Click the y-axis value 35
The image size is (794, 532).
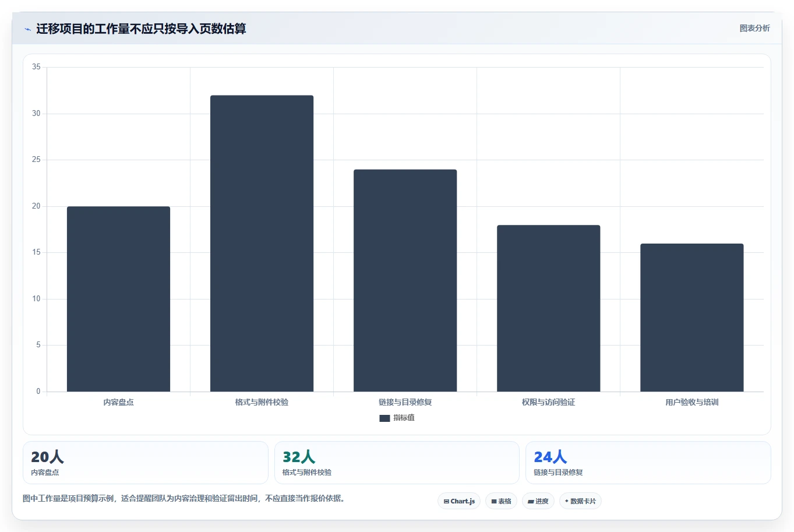pos(36,67)
